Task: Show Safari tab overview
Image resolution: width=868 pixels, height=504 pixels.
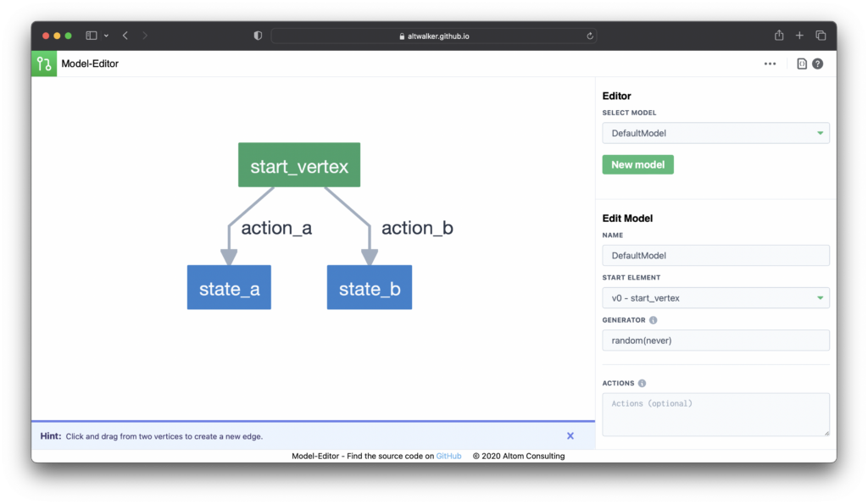Action: (821, 36)
